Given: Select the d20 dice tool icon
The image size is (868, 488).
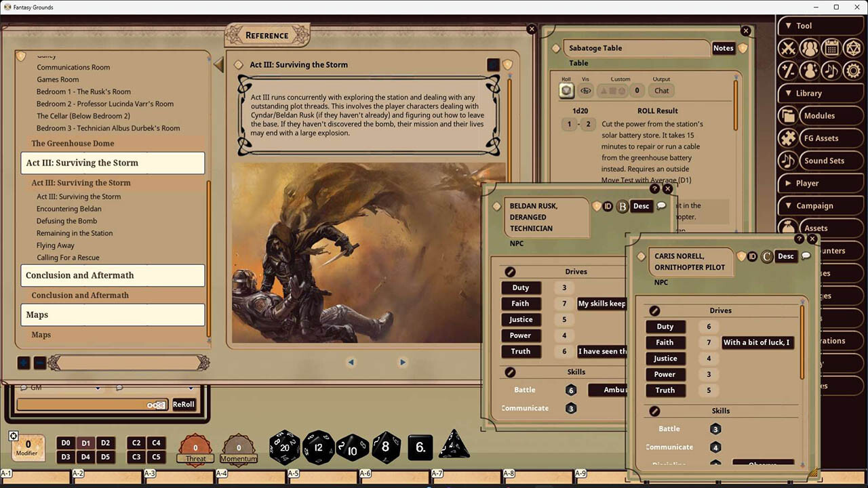Looking at the screenshot, I should [x=853, y=47].
